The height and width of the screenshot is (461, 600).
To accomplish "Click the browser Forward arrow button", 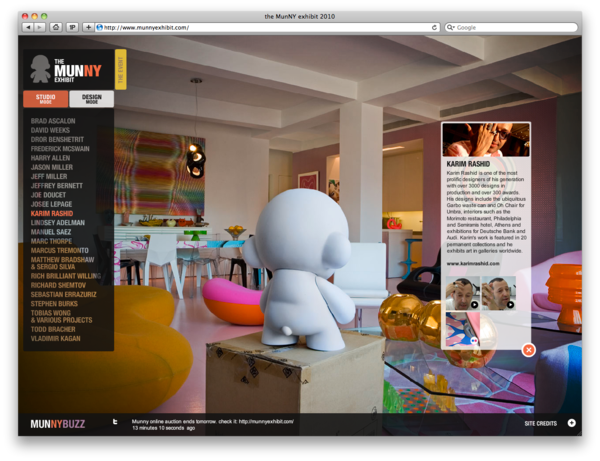I will coord(39,28).
